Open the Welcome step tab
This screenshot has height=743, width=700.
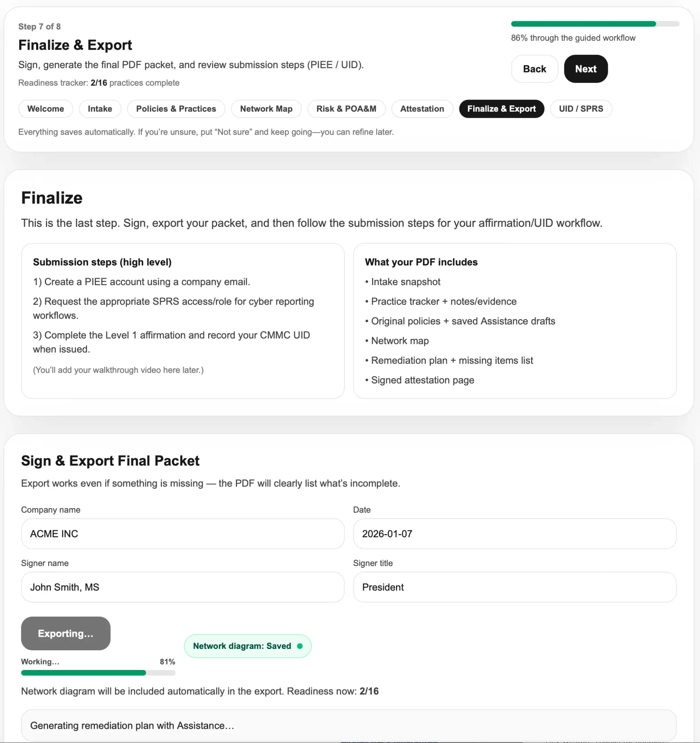[46, 109]
